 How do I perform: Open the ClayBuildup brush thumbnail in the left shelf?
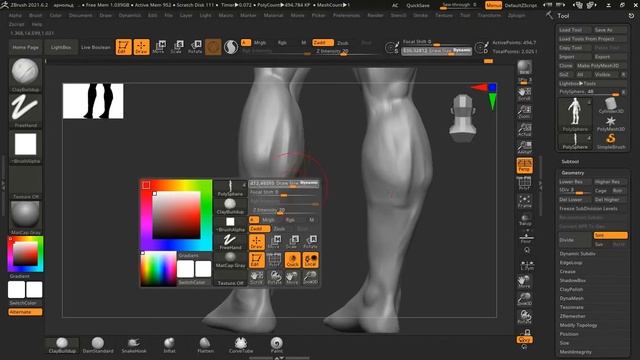(25, 75)
